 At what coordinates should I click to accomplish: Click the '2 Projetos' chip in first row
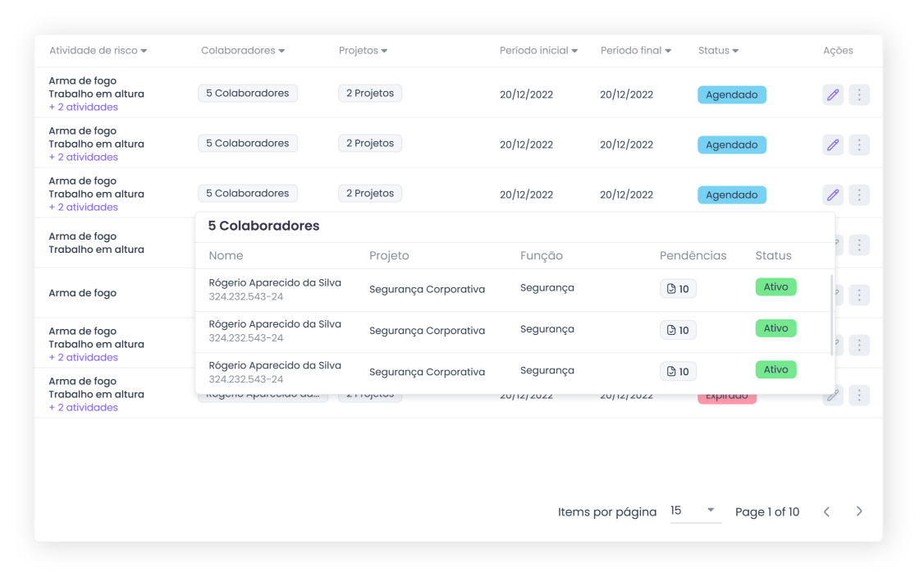coord(370,94)
